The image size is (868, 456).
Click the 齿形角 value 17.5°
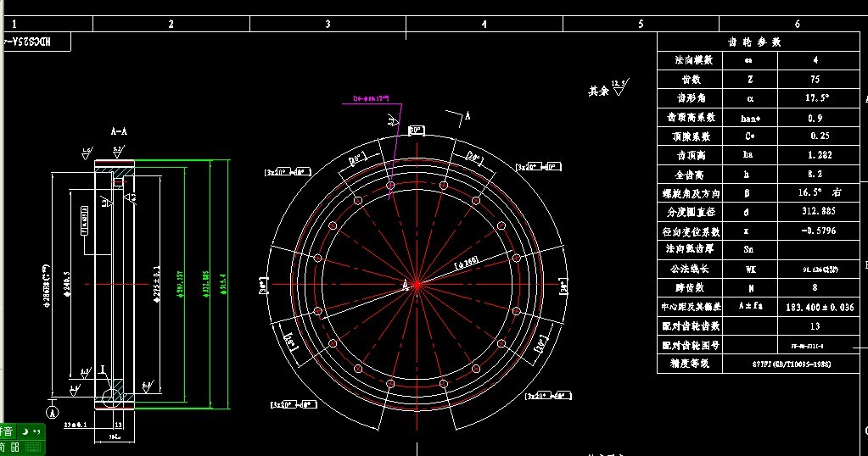[x=817, y=97]
